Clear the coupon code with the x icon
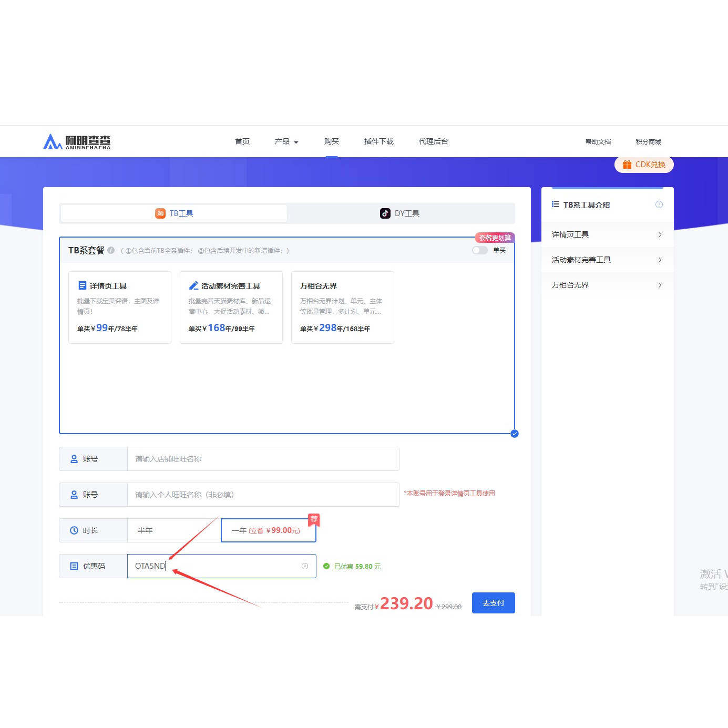The width and height of the screenshot is (728, 728). [305, 566]
